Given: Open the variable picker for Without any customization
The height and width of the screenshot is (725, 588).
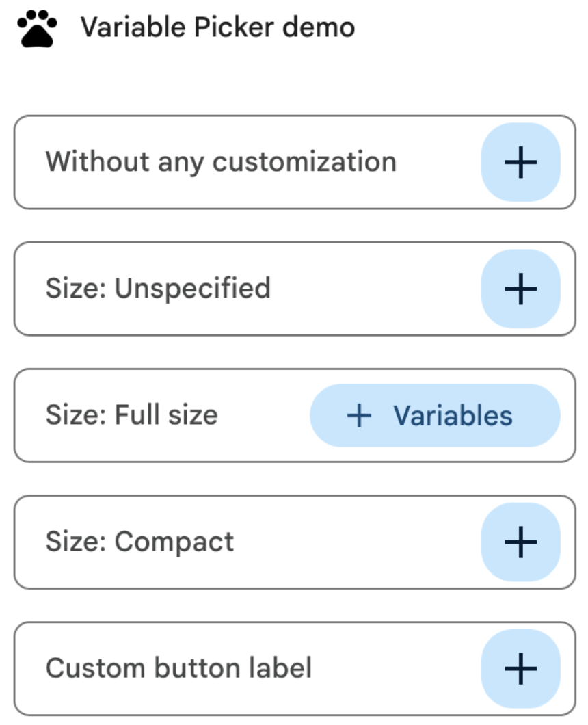Looking at the screenshot, I should point(520,161).
